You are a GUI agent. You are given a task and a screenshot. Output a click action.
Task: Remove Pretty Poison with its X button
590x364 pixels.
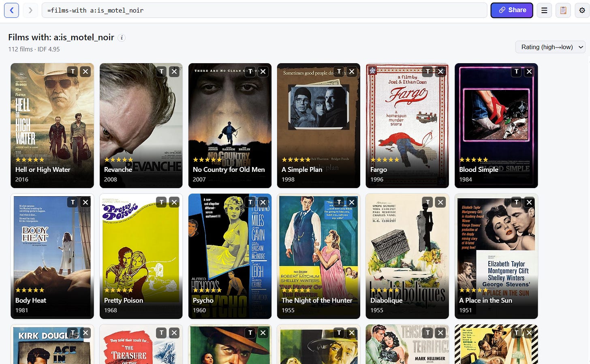tap(174, 202)
